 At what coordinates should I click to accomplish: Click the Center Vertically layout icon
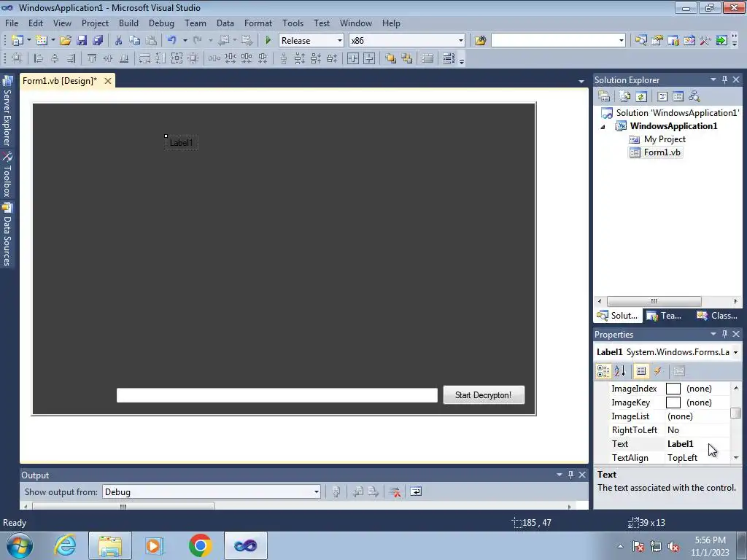[x=369, y=58]
